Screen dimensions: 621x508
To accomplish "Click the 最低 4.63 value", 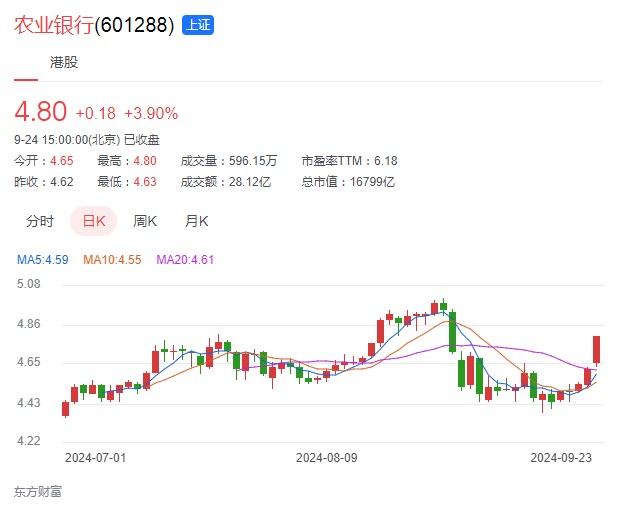I will click(145, 182).
